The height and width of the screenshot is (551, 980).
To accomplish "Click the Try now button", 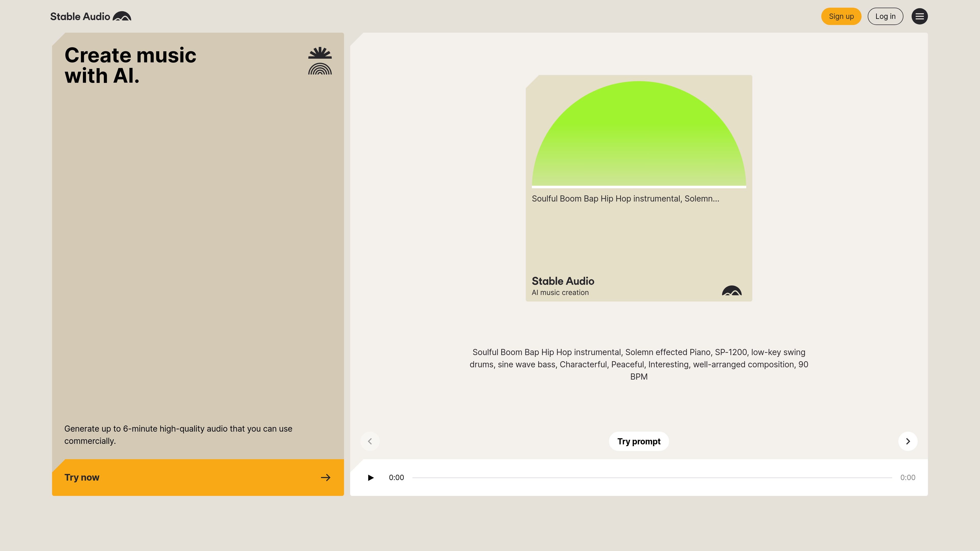I will tap(198, 478).
